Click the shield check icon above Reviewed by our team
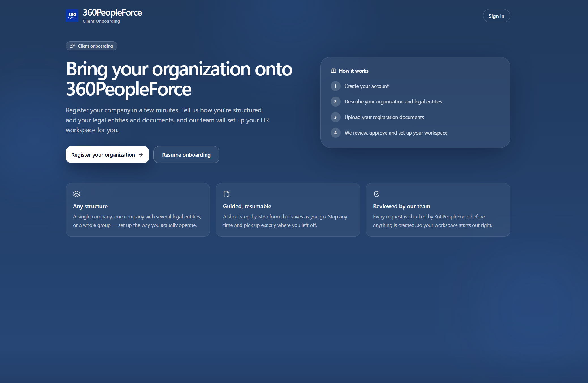Image resolution: width=588 pixels, height=383 pixels. coord(377,194)
